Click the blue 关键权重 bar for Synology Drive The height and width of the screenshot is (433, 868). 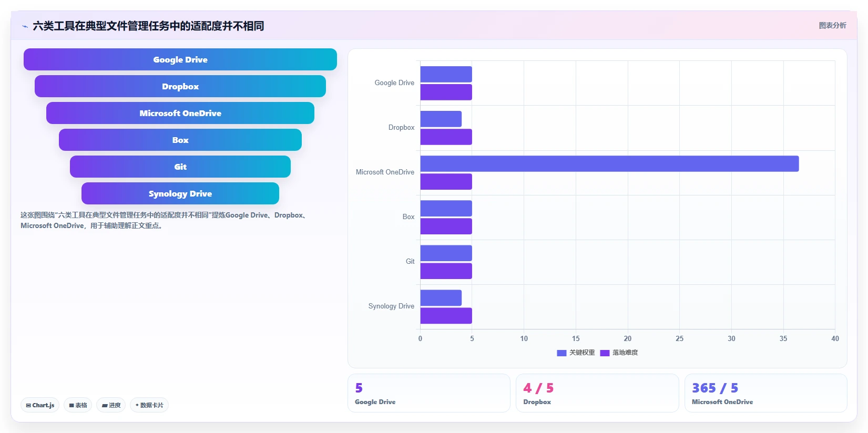coord(441,297)
